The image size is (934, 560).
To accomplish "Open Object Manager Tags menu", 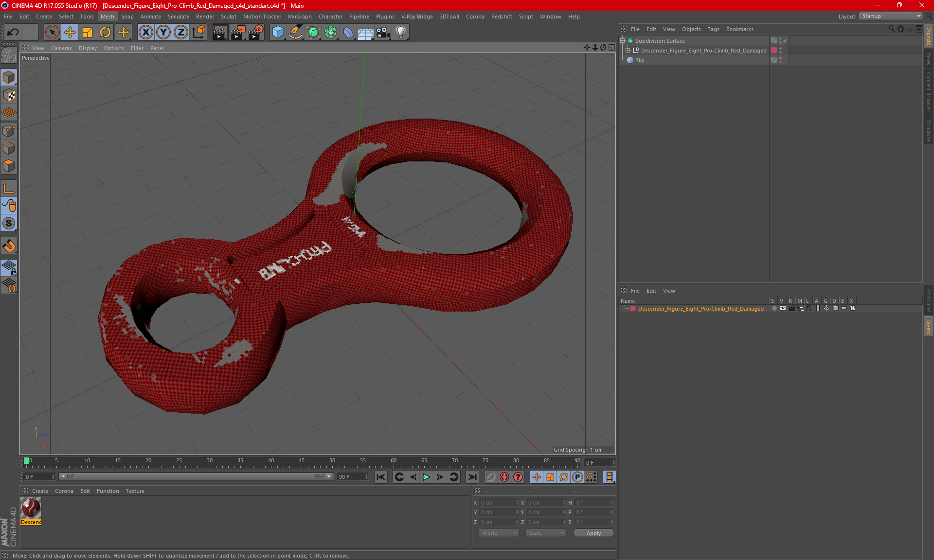I will pos(713,29).
